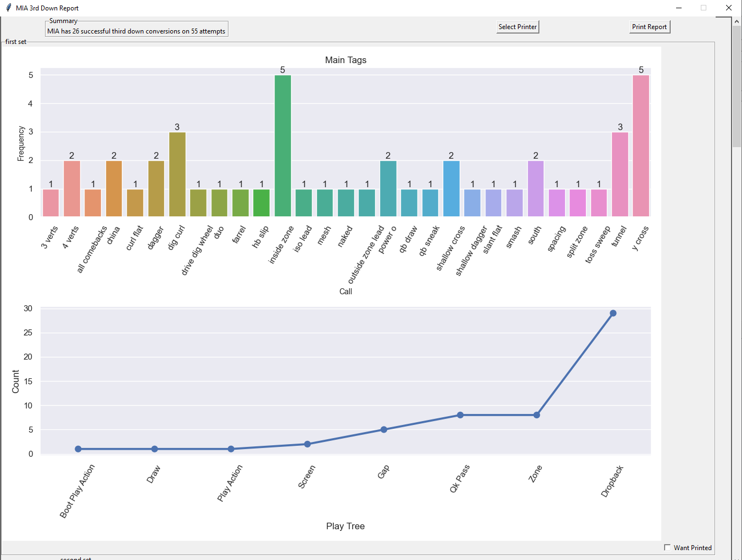Click the shallow cross bar
The height and width of the screenshot is (560, 742).
[x=450, y=187]
